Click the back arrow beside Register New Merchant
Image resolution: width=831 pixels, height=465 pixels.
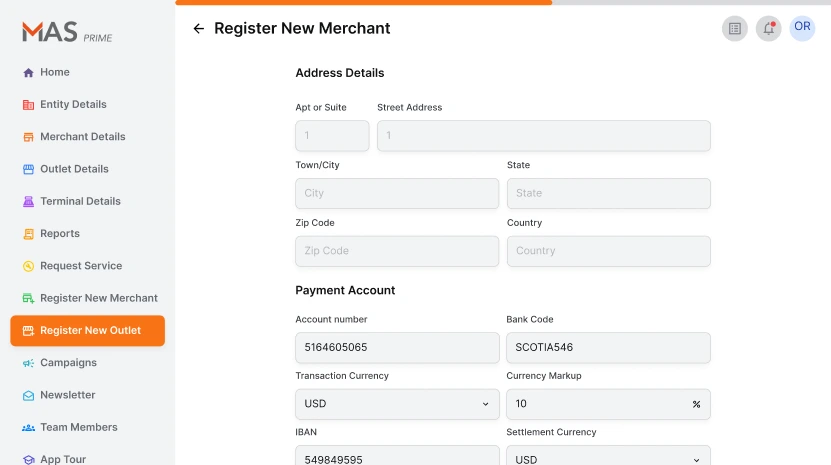[x=198, y=29]
